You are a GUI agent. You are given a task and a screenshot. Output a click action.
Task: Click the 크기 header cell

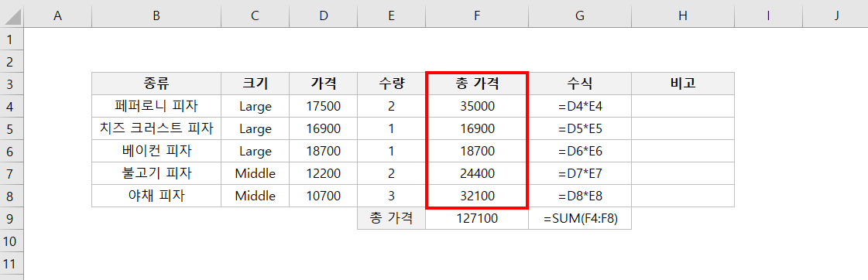(255, 84)
